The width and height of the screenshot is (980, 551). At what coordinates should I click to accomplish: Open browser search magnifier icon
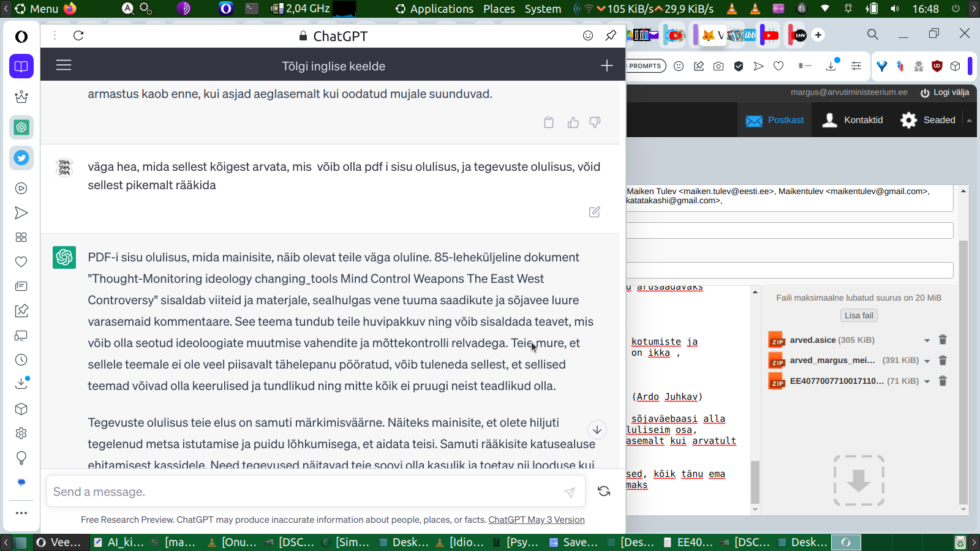pyautogui.click(x=873, y=34)
